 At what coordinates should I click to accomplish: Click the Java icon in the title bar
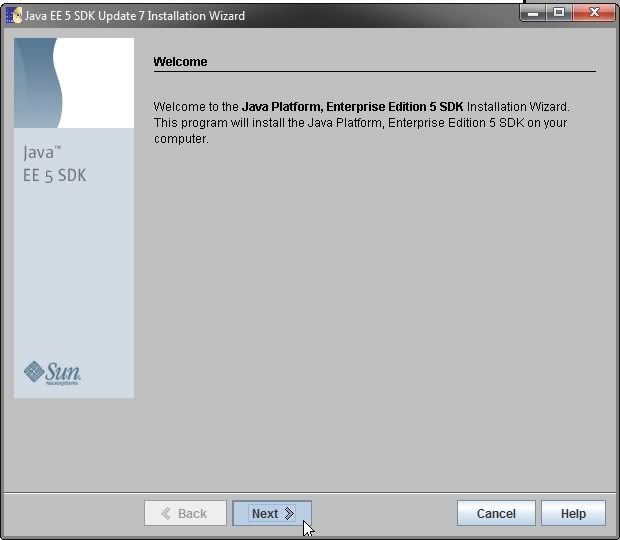[x=13, y=15]
